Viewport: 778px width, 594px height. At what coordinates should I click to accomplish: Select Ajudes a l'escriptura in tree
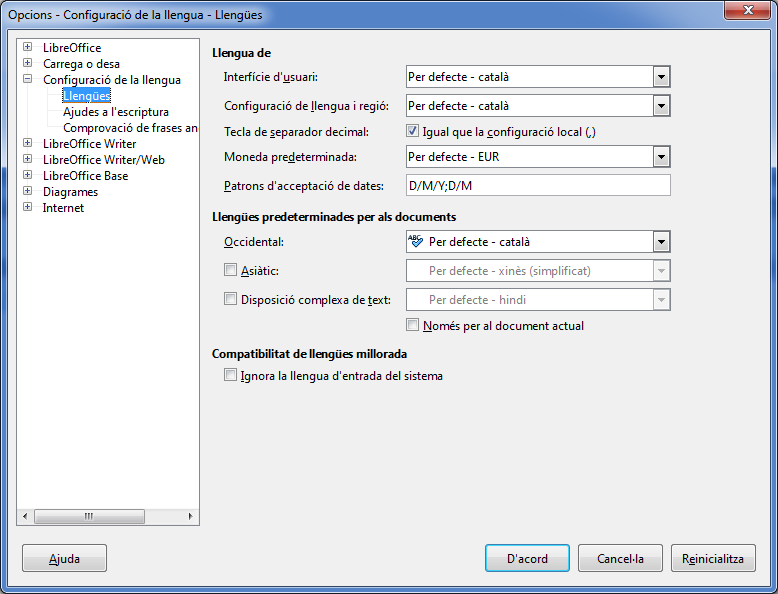click(x=115, y=112)
